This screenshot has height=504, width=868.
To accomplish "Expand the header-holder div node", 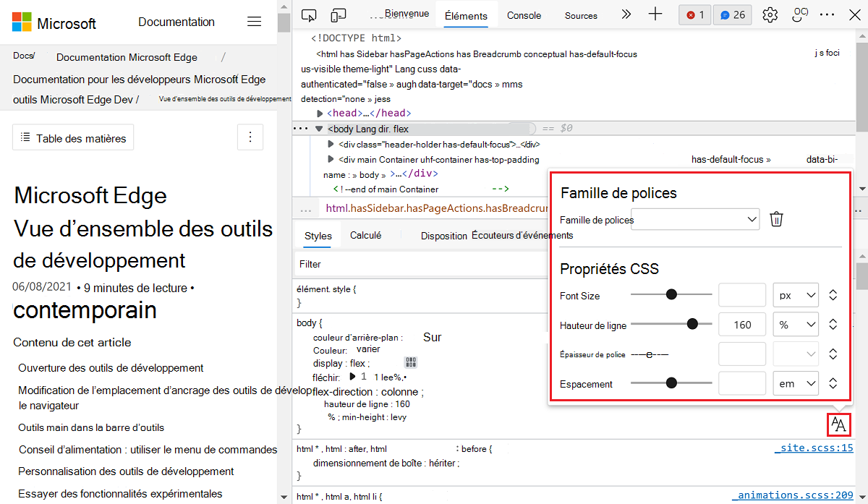I will [x=332, y=144].
